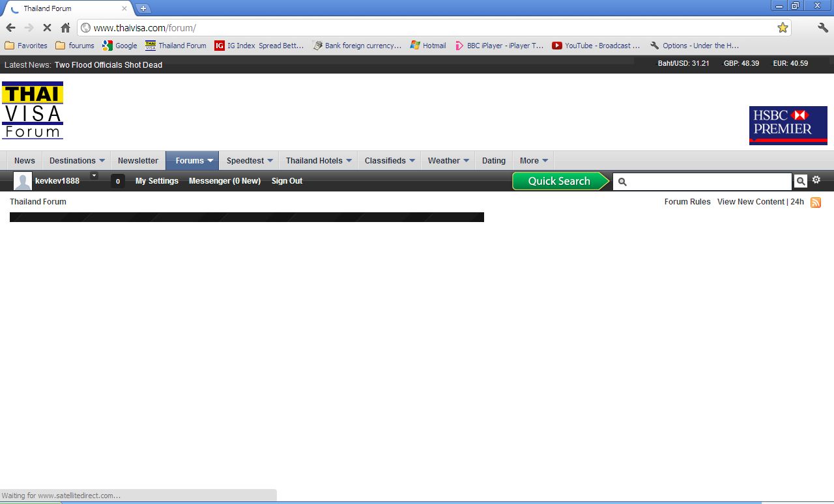
Task: Open advanced search gear icon
Action: pyautogui.click(x=816, y=180)
